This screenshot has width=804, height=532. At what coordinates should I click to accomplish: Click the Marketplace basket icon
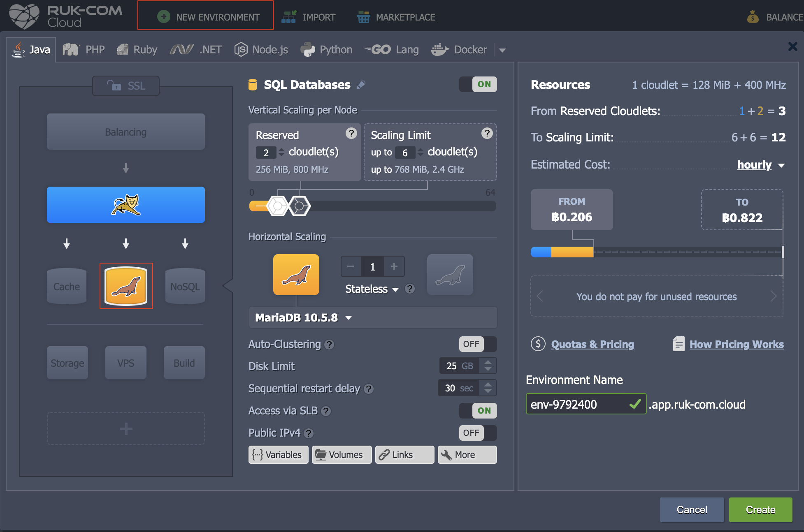(x=363, y=17)
